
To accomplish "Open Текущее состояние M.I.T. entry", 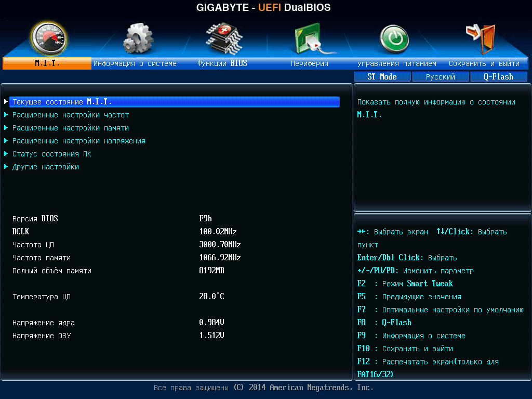I will pyautogui.click(x=175, y=102).
